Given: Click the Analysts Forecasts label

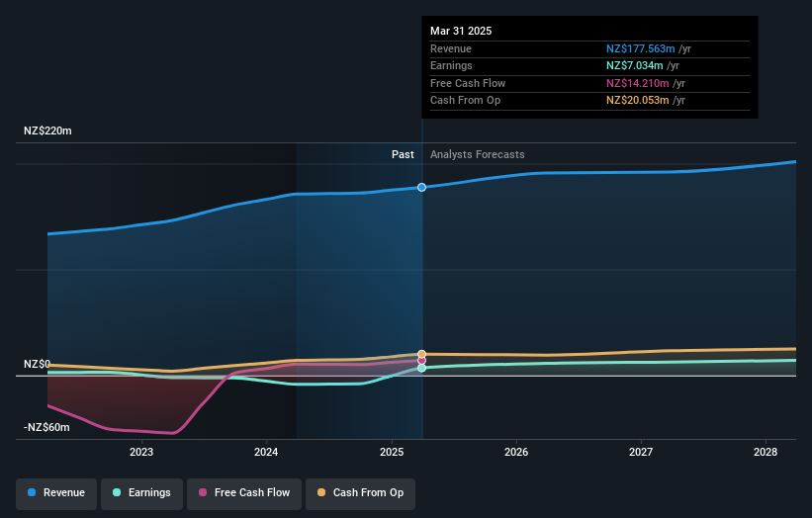Looking at the screenshot, I should point(478,154).
